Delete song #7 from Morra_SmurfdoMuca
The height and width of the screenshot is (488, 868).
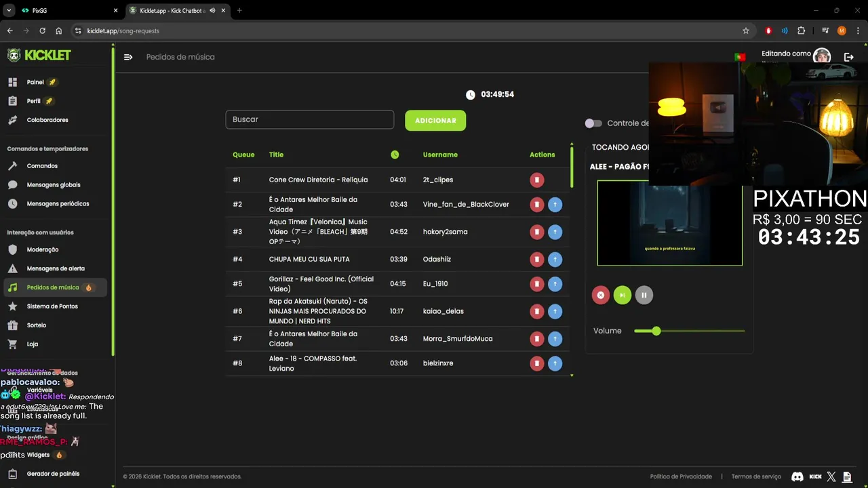[x=536, y=338]
